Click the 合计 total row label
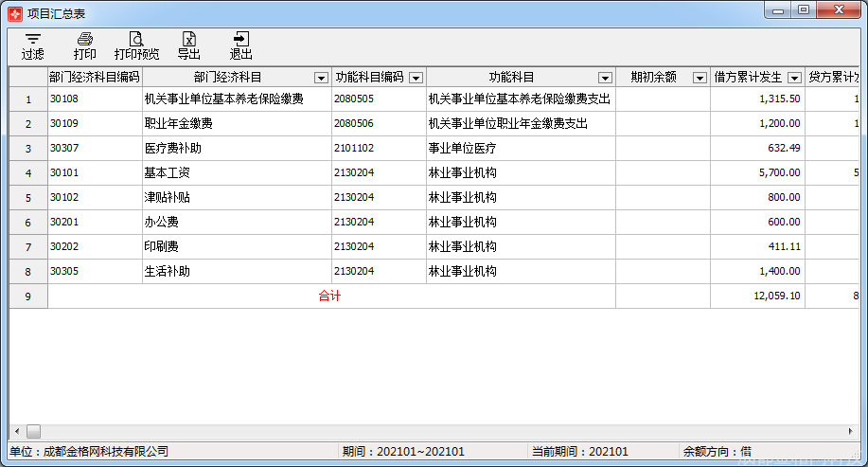Viewport: 868px width, 467px height. (330, 296)
